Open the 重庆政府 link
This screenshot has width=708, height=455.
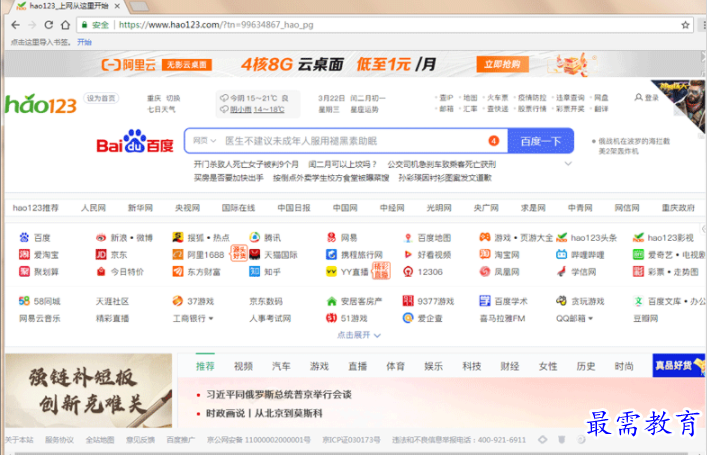(x=678, y=208)
